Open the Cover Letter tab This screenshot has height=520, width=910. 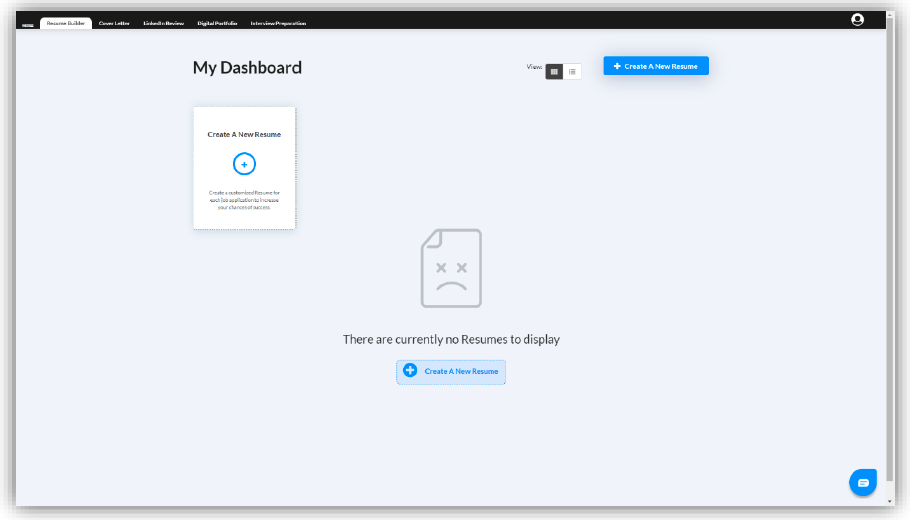[114, 23]
